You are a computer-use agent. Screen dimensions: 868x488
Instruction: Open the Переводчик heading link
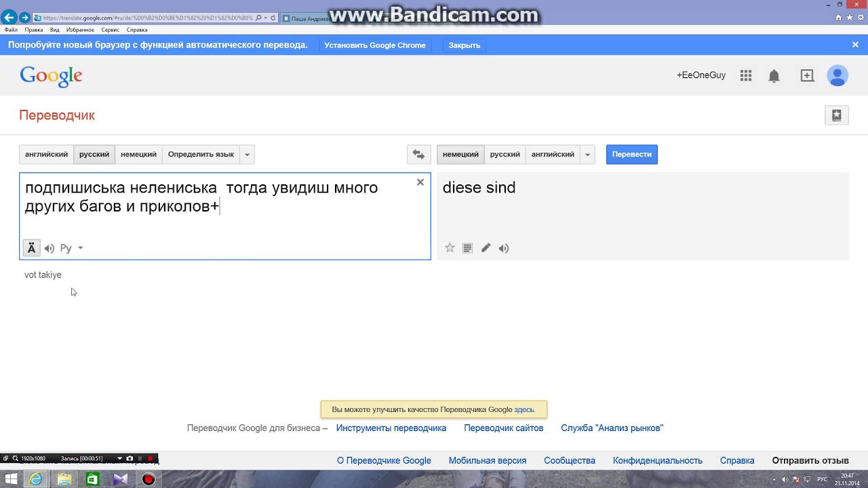coord(57,115)
